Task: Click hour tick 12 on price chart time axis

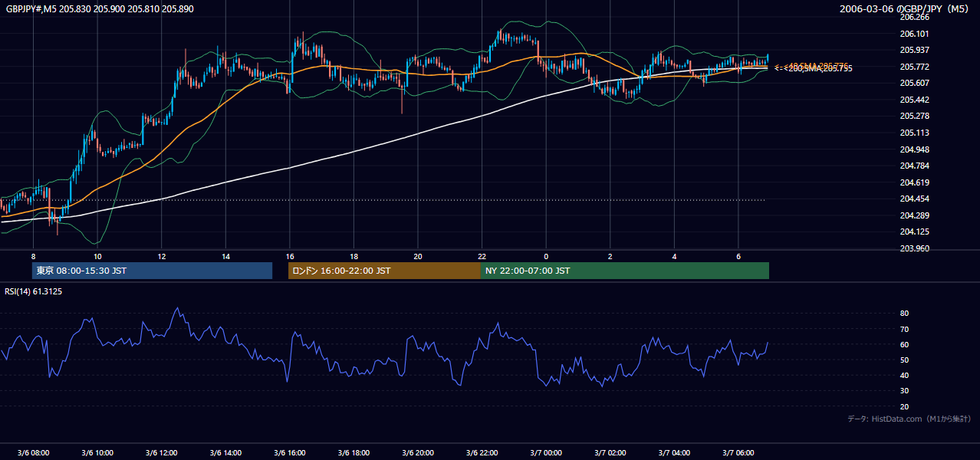Action: [161, 256]
